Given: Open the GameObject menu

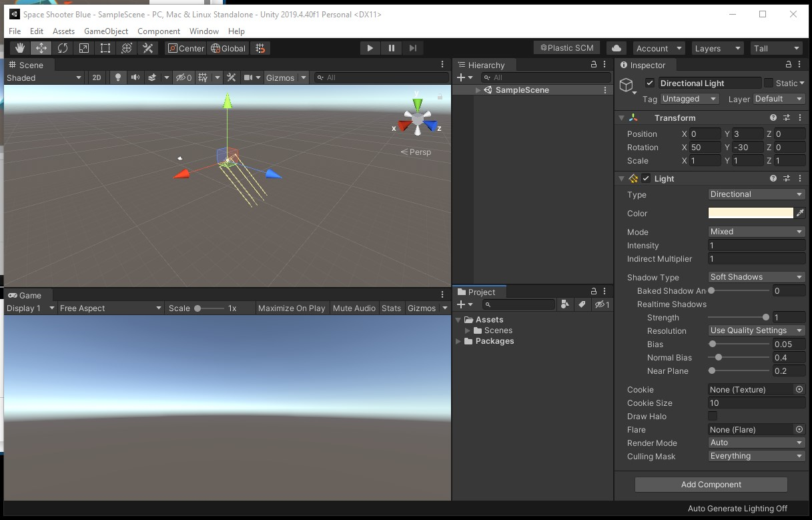Looking at the screenshot, I should pyautogui.click(x=106, y=31).
